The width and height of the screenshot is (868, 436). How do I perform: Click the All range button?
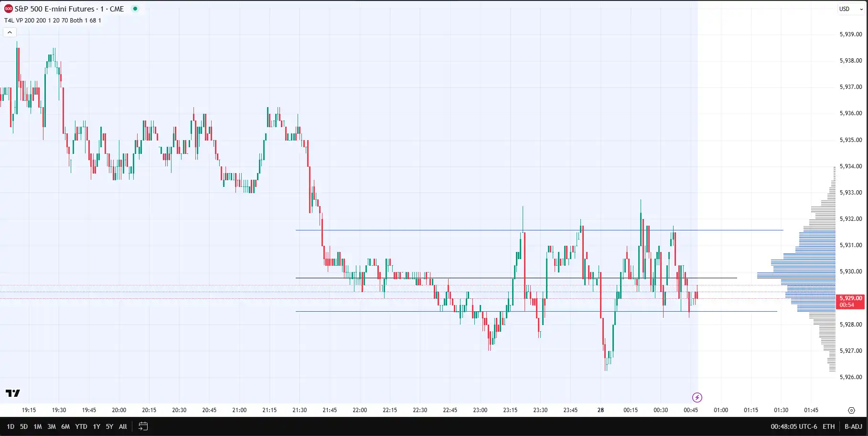(x=123, y=426)
